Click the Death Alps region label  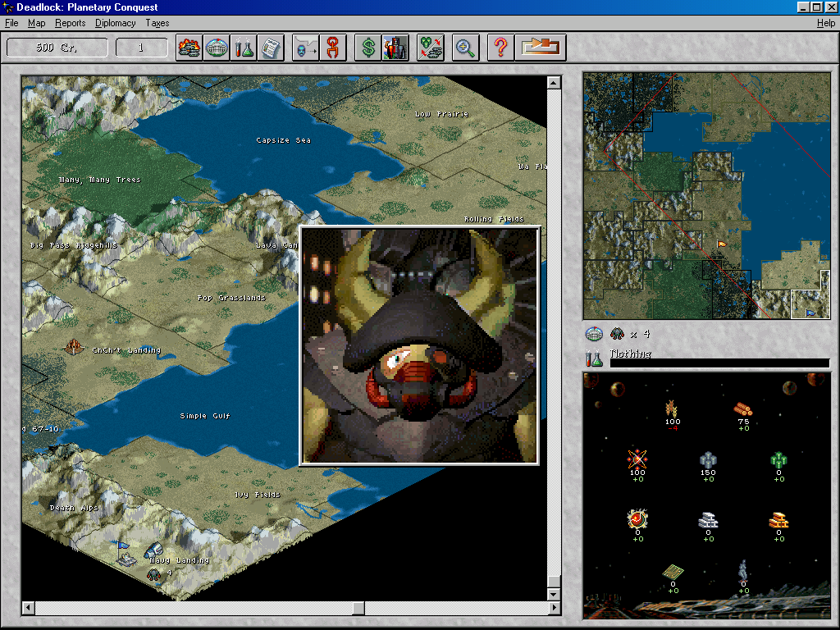click(x=74, y=508)
